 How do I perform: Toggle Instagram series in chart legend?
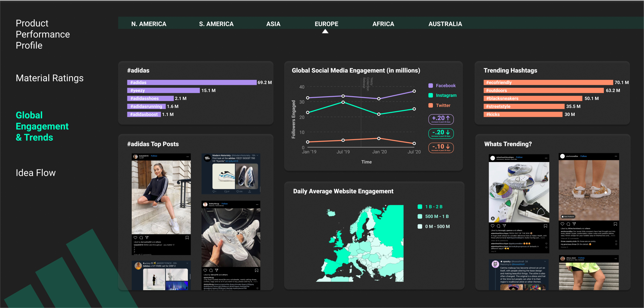coord(443,95)
